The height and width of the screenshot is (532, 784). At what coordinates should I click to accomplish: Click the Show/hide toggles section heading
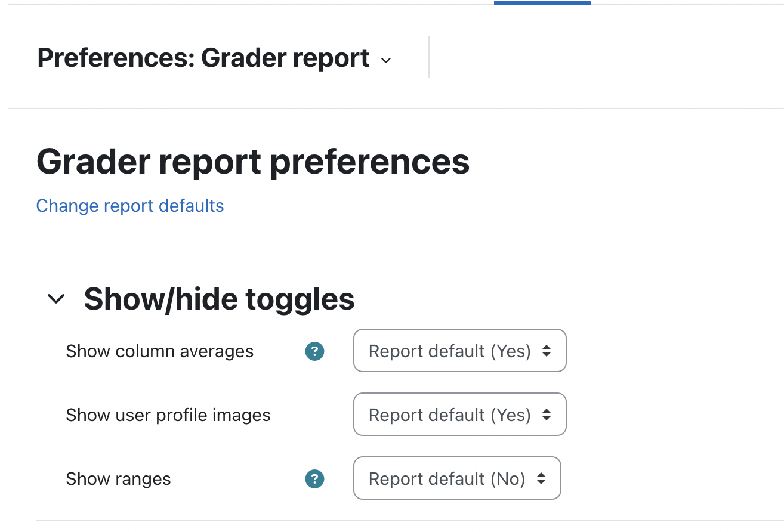(x=219, y=299)
